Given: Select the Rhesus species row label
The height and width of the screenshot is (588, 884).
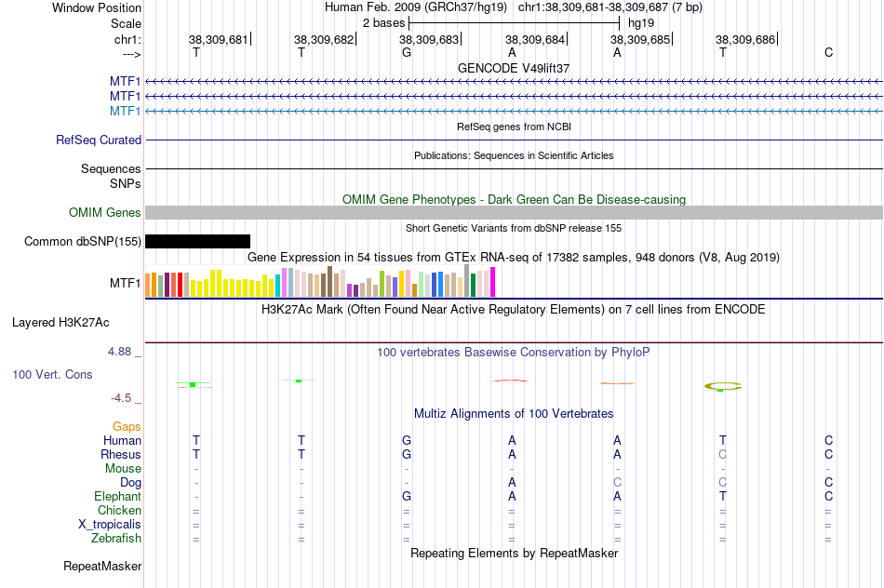Looking at the screenshot, I should pyautogui.click(x=121, y=454).
